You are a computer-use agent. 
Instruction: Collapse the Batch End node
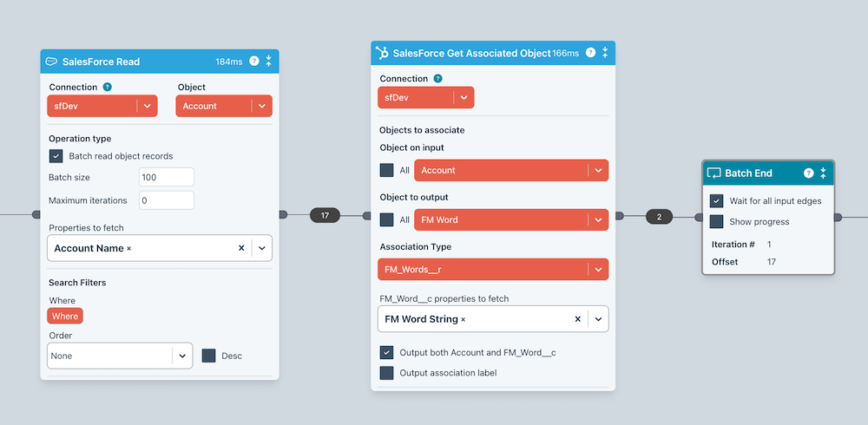823,173
